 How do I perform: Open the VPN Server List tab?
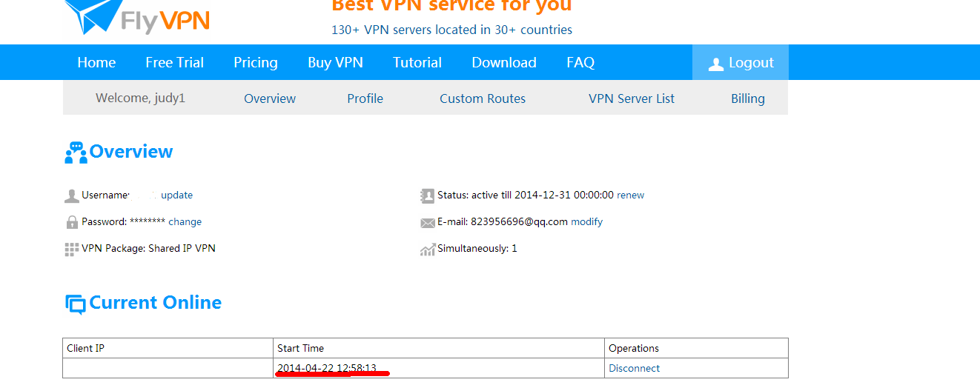pyautogui.click(x=632, y=98)
